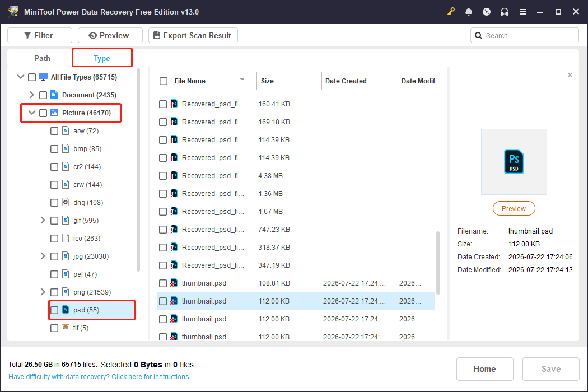Open the data recovery instructions link
The height and width of the screenshot is (392, 588).
[x=99, y=377]
